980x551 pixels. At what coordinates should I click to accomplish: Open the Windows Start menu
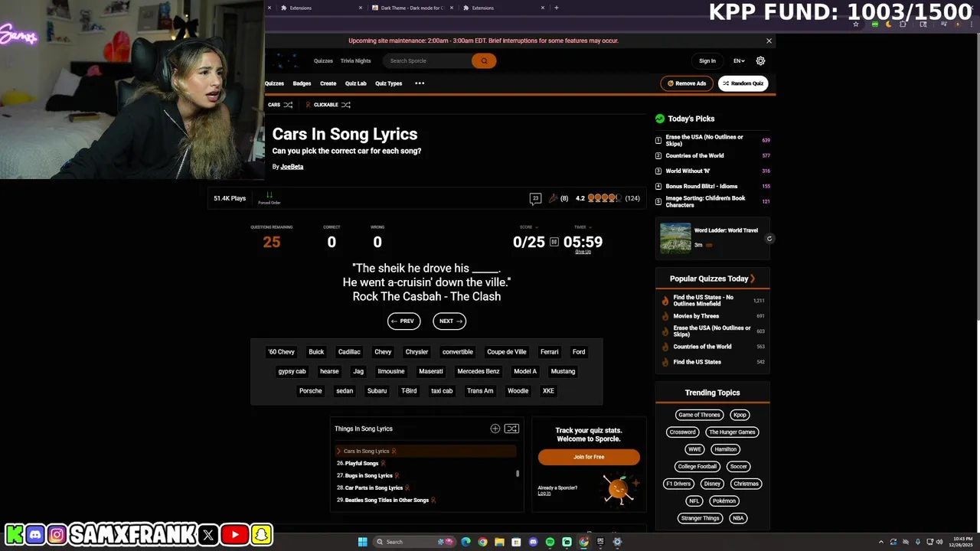[363, 542]
